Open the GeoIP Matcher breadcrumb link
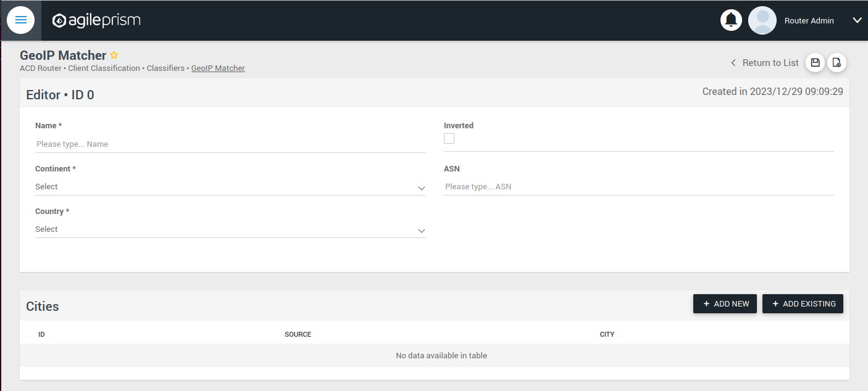Screen dimensions: 868x391 (x=217, y=68)
